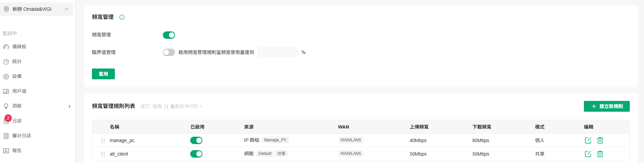Open the 日誌 log with notification badge
644x163 pixels.
click(17, 121)
